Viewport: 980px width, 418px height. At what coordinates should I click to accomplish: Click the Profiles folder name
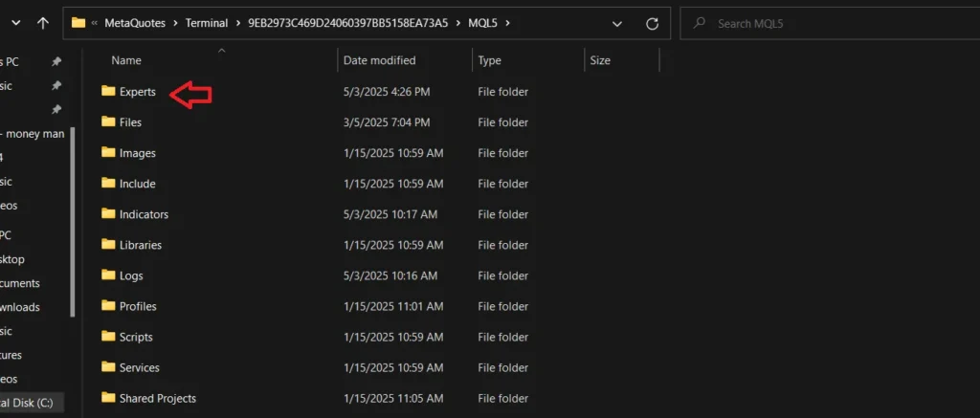[x=138, y=306]
